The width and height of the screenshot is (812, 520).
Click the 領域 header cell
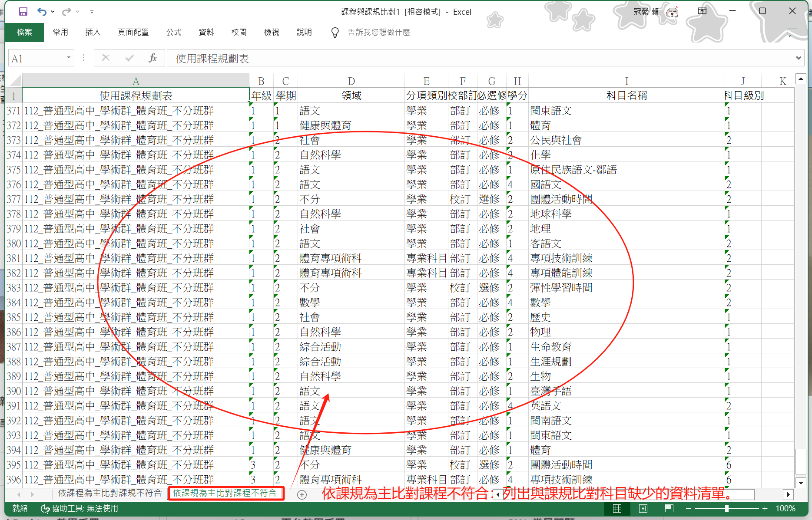[351, 95]
